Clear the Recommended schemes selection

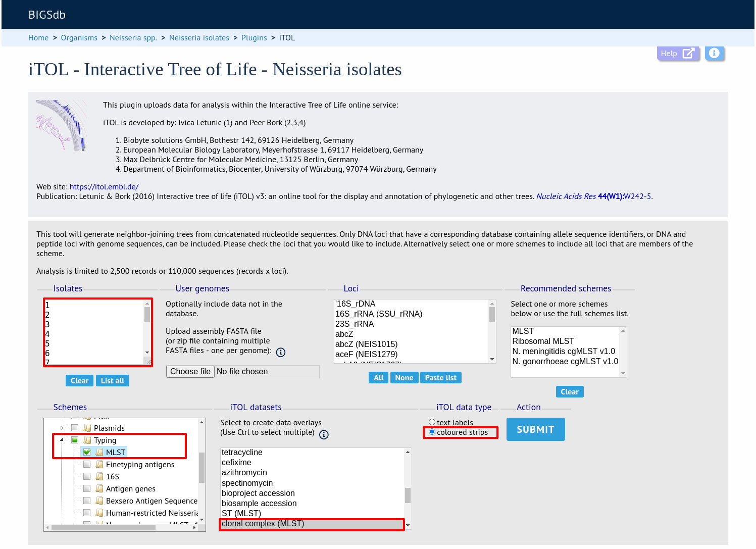point(570,392)
